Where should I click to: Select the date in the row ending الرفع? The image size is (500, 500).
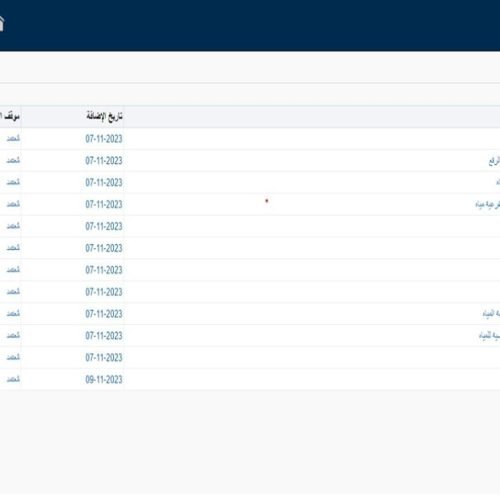pos(104,160)
